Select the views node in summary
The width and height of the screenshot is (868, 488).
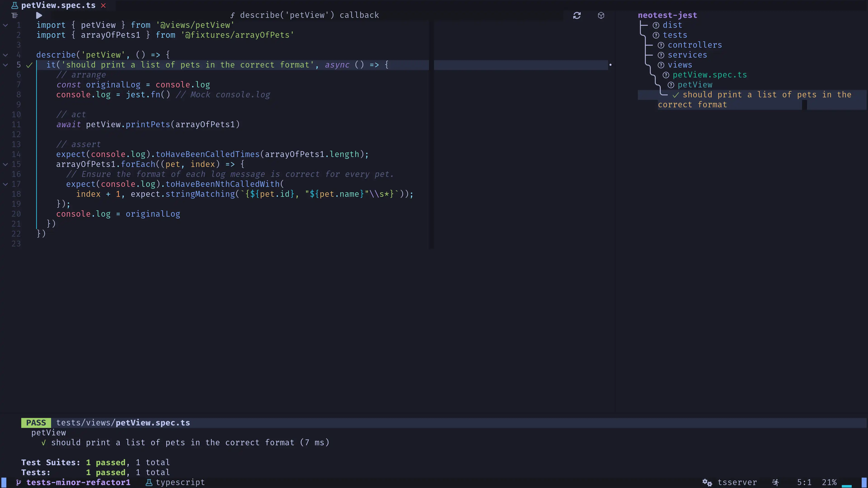[x=680, y=65]
